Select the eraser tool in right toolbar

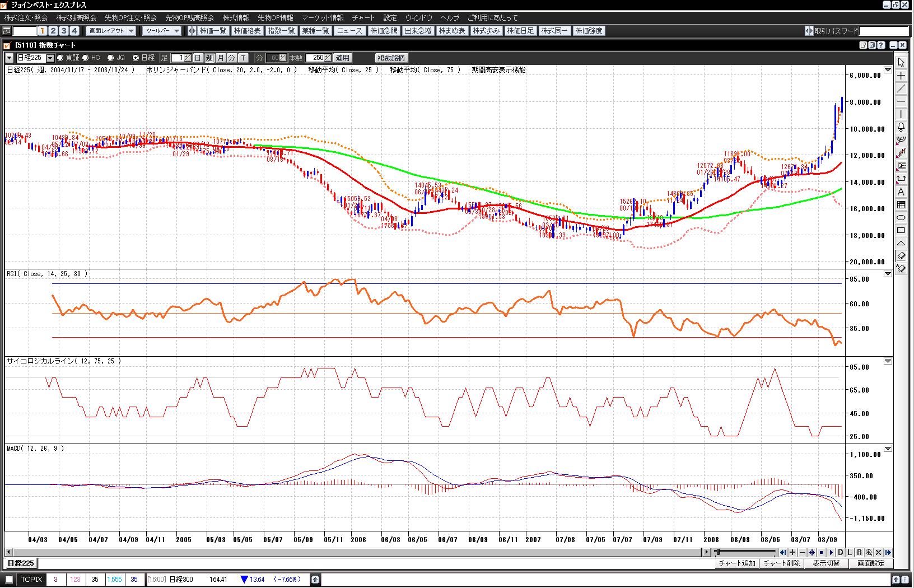coord(901,256)
